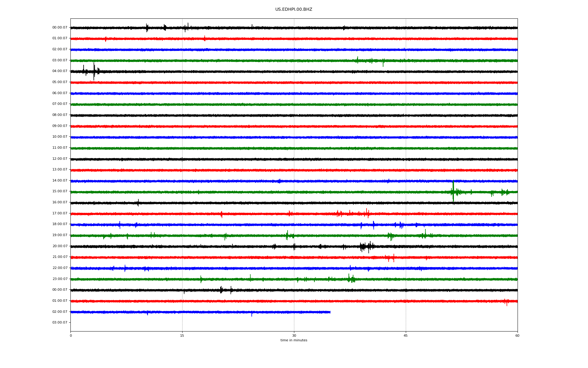Click the black event cluster on 20:00:07 trace
588x368 pixels.
(x=366, y=246)
